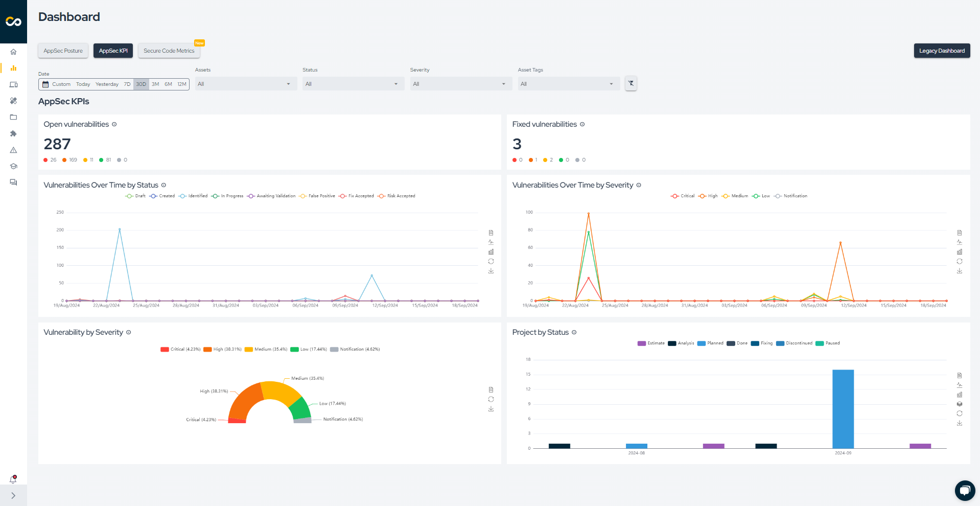
Task: Select Yesterday in the date filter
Action: [x=107, y=84]
